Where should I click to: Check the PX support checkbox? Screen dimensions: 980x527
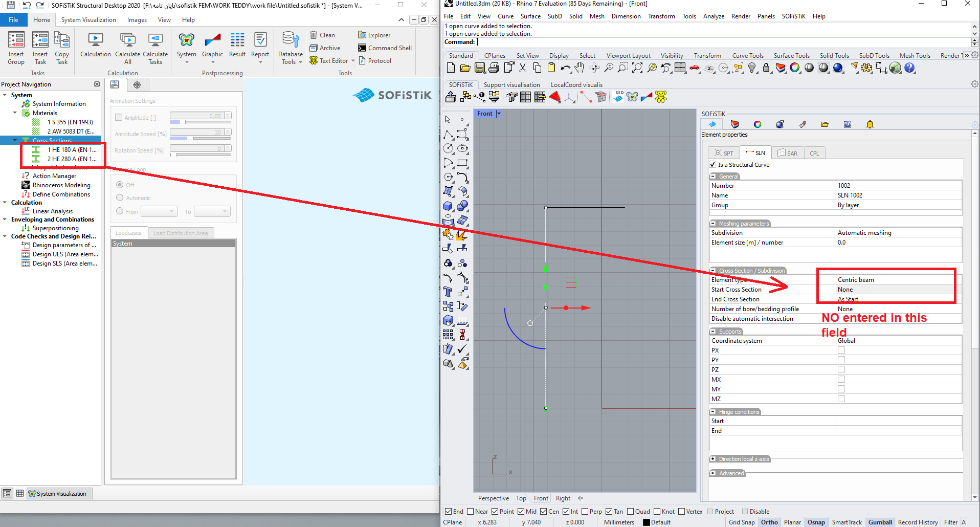(x=841, y=350)
